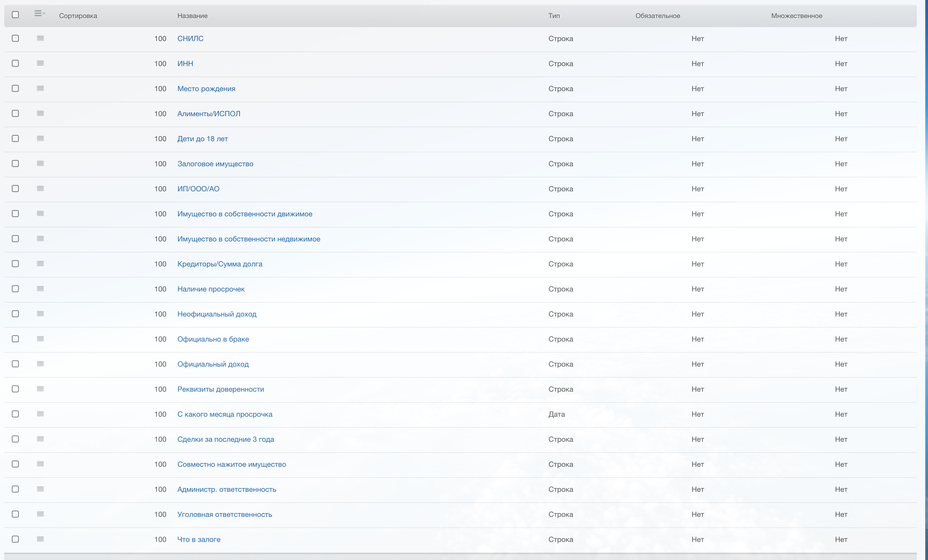The image size is (928, 560).
Task: Click the Тип column header
Action: point(554,16)
